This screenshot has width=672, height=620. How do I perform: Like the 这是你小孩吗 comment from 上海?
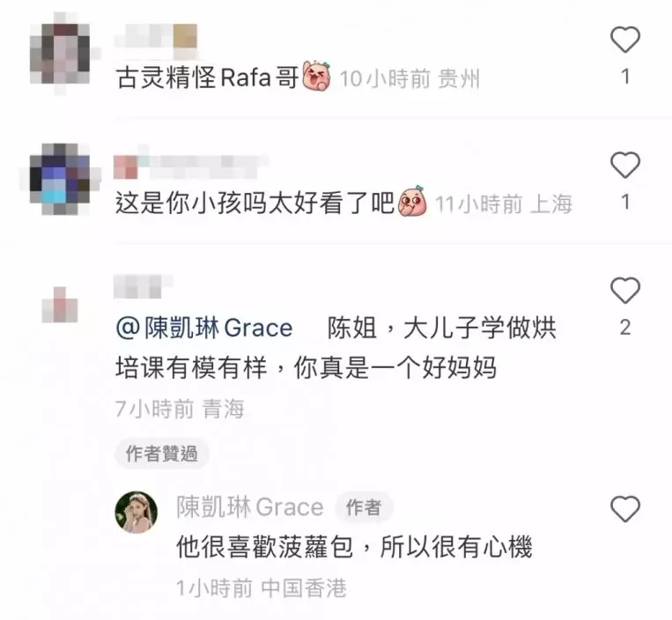pyautogui.click(x=625, y=165)
